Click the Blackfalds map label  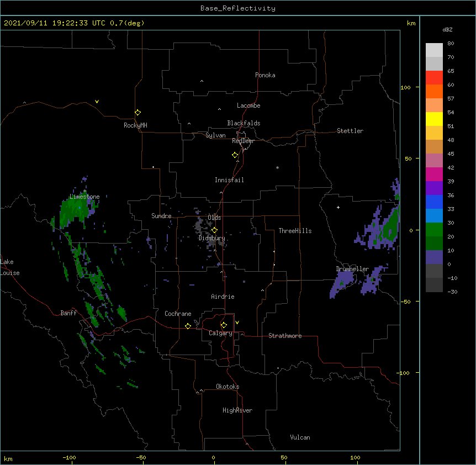(244, 123)
